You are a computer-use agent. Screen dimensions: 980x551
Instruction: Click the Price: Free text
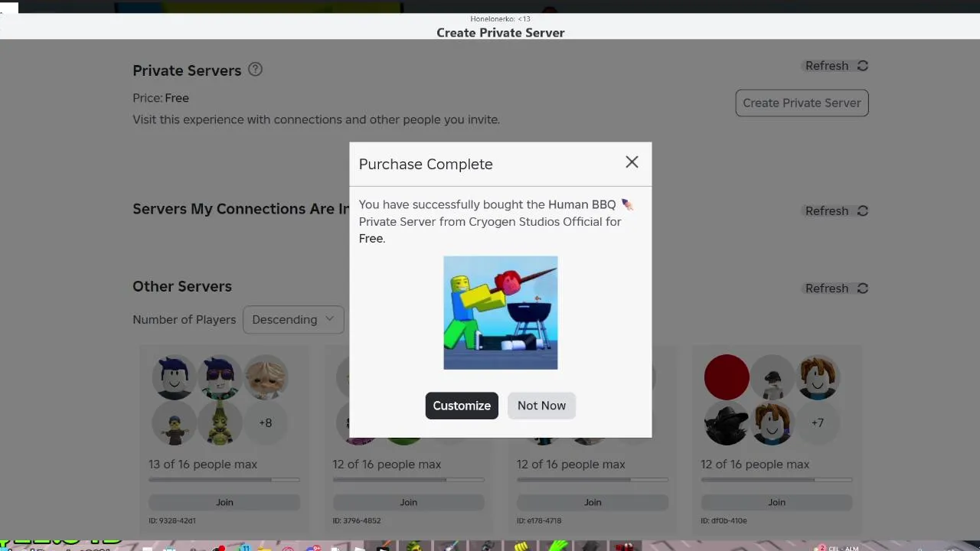pos(161,98)
